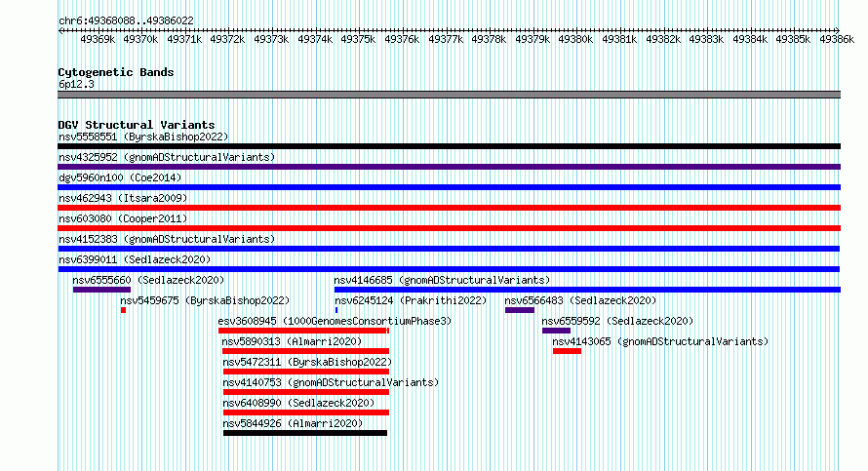
Task: Select the purple nsv6555660 variant bar
Action: tap(101, 290)
